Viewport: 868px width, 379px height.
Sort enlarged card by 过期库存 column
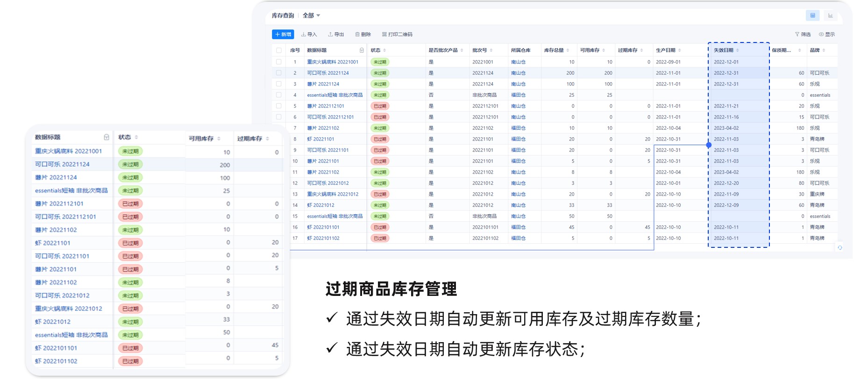point(267,139)
